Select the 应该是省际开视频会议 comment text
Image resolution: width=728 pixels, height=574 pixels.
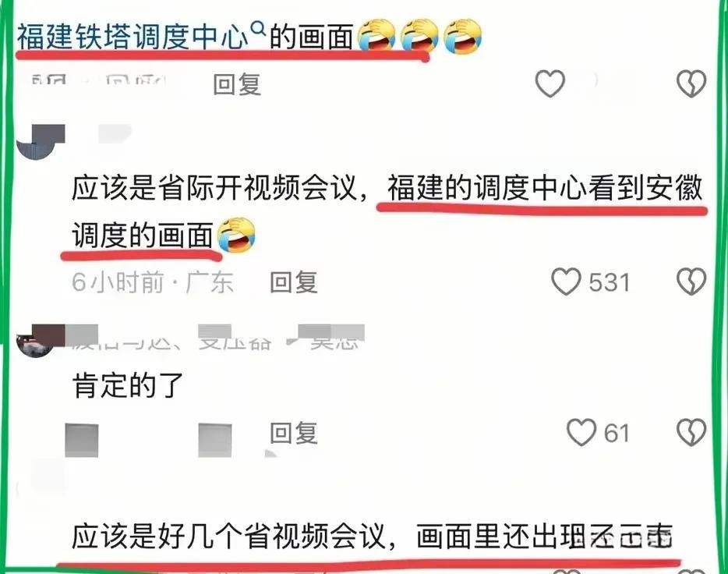click(387, 211)
